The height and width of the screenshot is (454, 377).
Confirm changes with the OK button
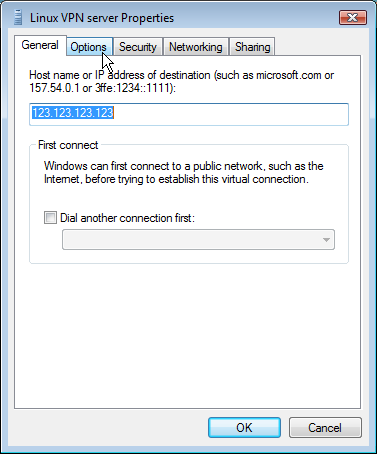click(x=244, y=428)
